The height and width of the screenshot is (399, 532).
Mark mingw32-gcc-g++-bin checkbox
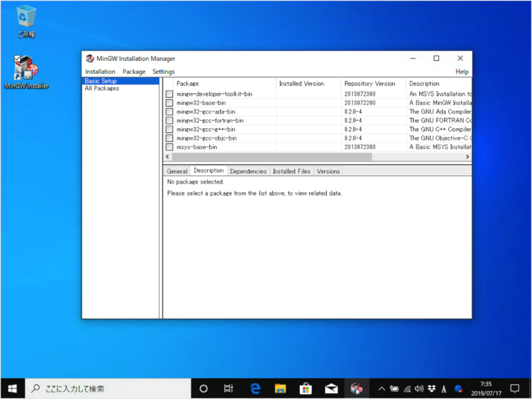click(x=169, y=130)
